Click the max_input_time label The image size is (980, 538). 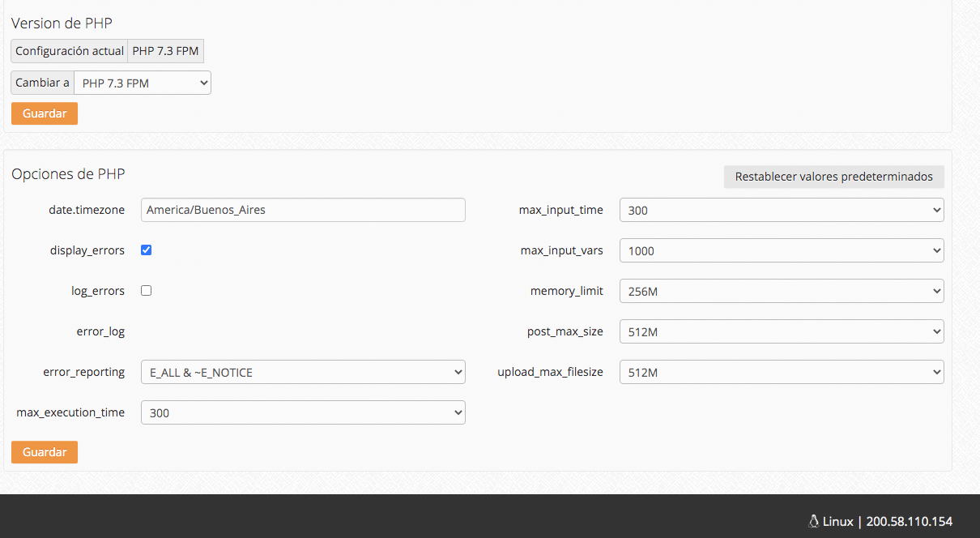tap(561, 210)
